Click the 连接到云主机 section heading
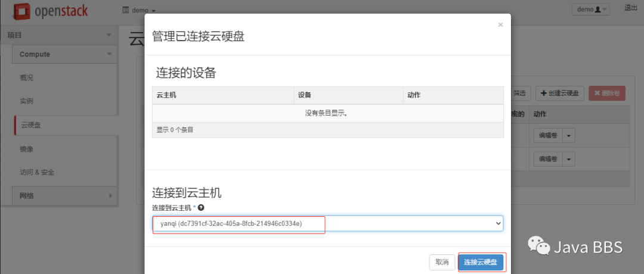This screenshot has height=274, width=644. [187, 192]
